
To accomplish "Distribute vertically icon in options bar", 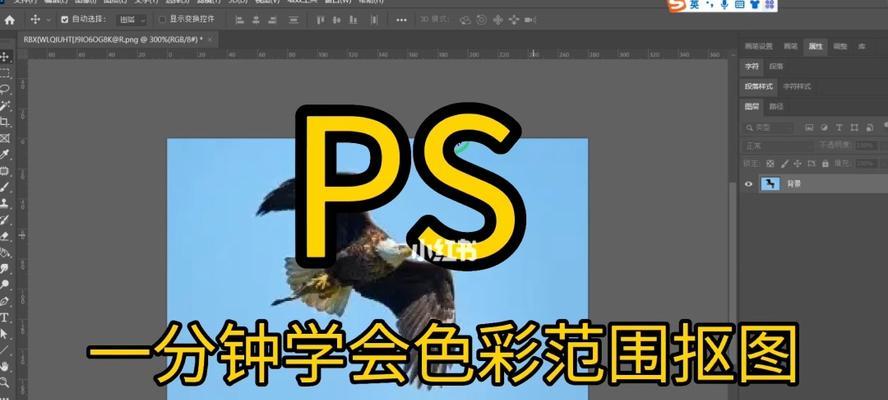I will click(293, 20).
